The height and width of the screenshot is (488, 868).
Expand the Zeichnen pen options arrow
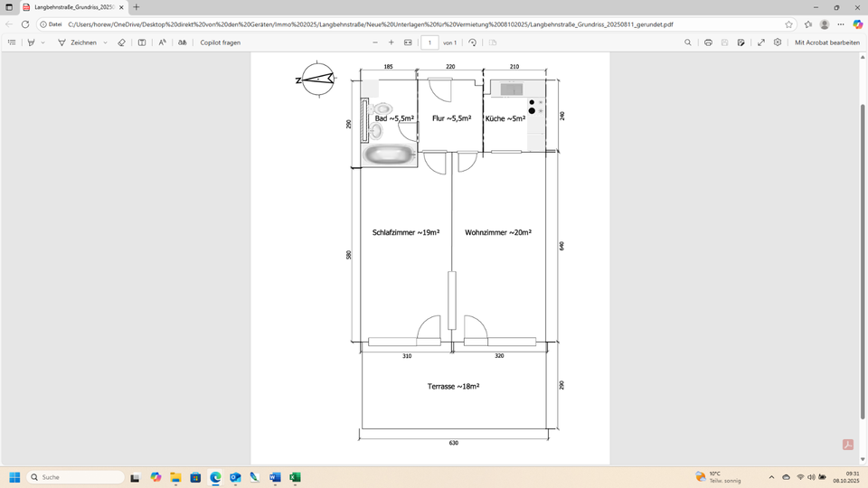[106, 42]
